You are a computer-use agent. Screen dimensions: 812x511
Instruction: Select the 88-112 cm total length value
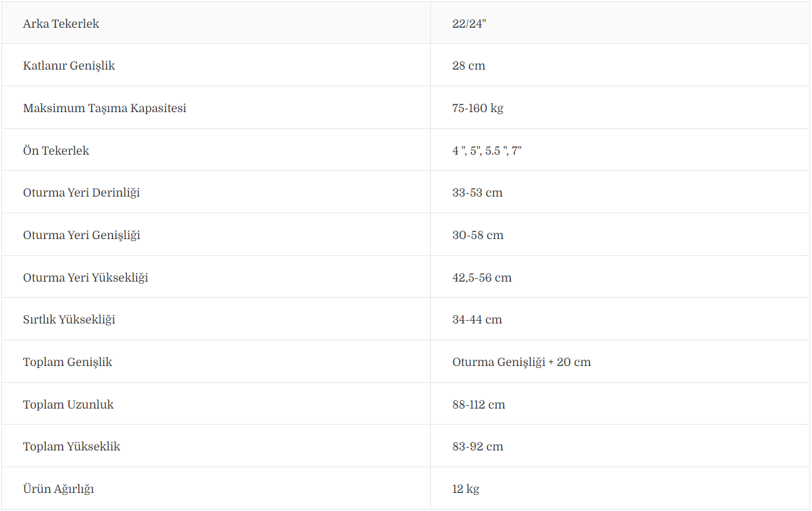[x=479, y=405]
